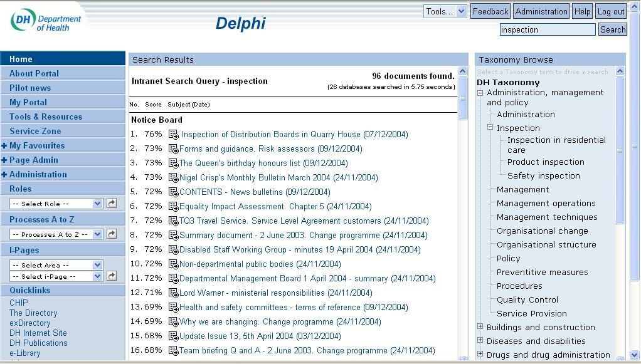Image resolution: width=641 pixels, height=364 pixels.
Task: Expand My Favourites in the sidebar
Action: (x=4, y=146)
